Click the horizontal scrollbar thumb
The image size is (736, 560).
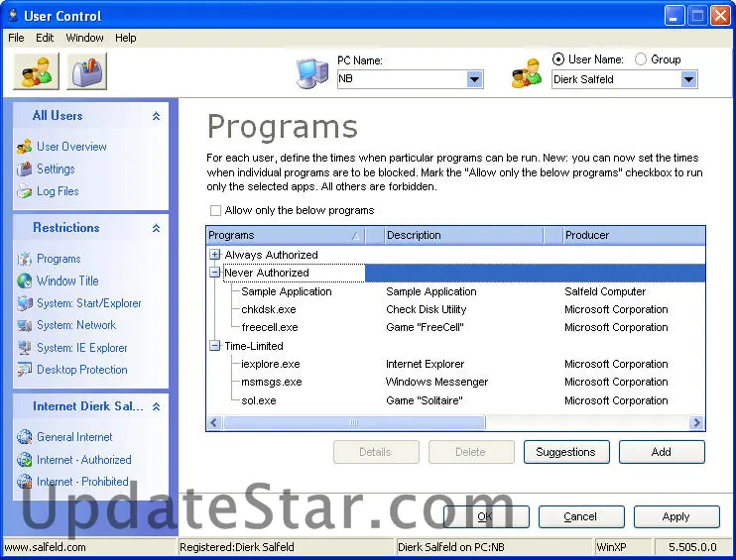pyautogui.click(x=354, y=423)
